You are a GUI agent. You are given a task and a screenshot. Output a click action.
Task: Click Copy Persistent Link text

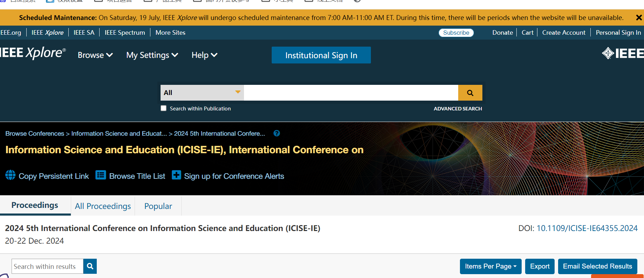pyautogui.click(x=54, y=176)
